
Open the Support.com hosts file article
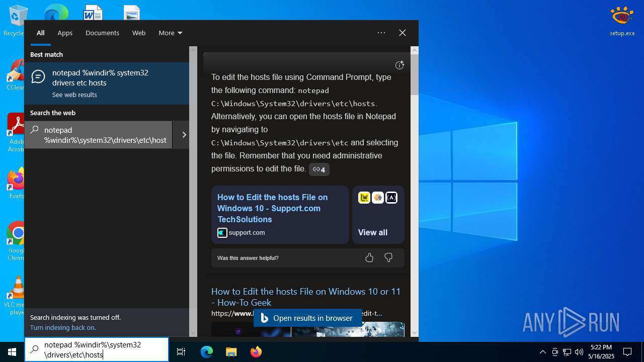coord(280,215)
